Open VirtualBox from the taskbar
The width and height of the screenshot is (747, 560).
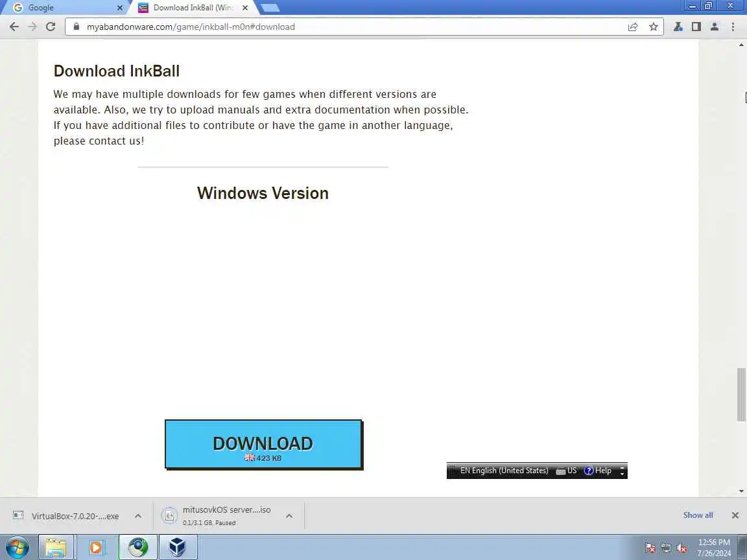[x=178, y=548]
